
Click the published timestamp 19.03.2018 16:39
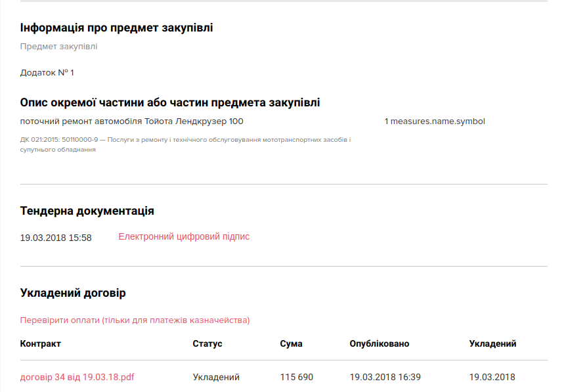tap(385, 378)
